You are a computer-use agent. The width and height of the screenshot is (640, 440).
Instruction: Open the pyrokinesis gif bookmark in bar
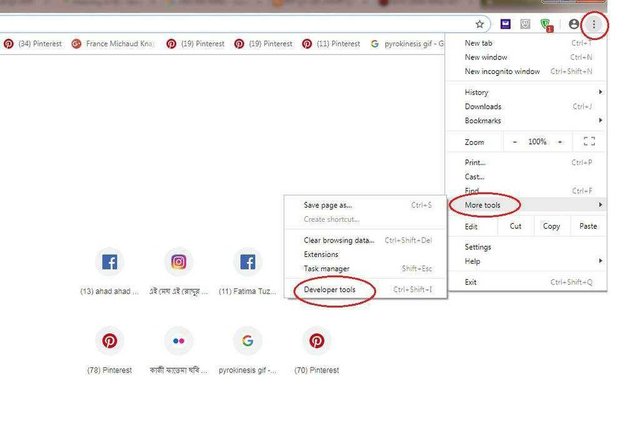(407, 44)
